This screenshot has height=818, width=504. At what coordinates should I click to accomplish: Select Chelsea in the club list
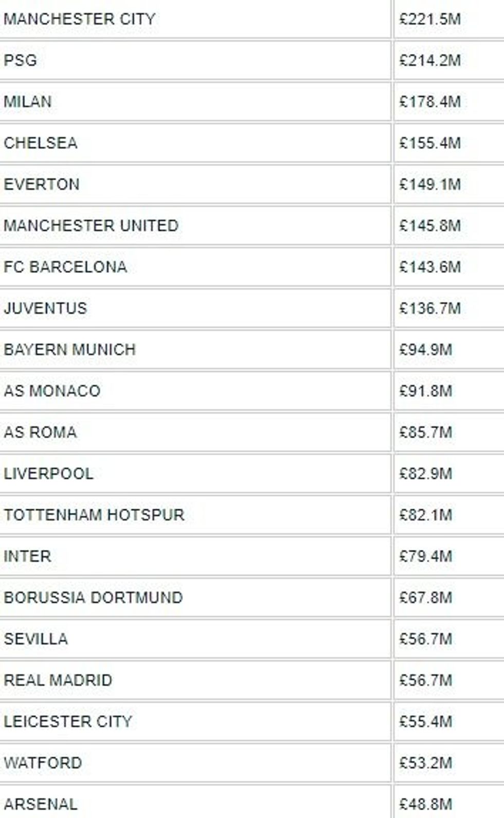pyautogui.click(x=41, y=143)
